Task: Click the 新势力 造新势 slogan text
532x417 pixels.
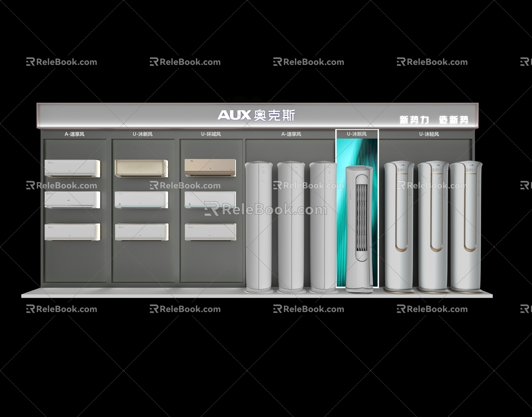Action: (434, 120)
